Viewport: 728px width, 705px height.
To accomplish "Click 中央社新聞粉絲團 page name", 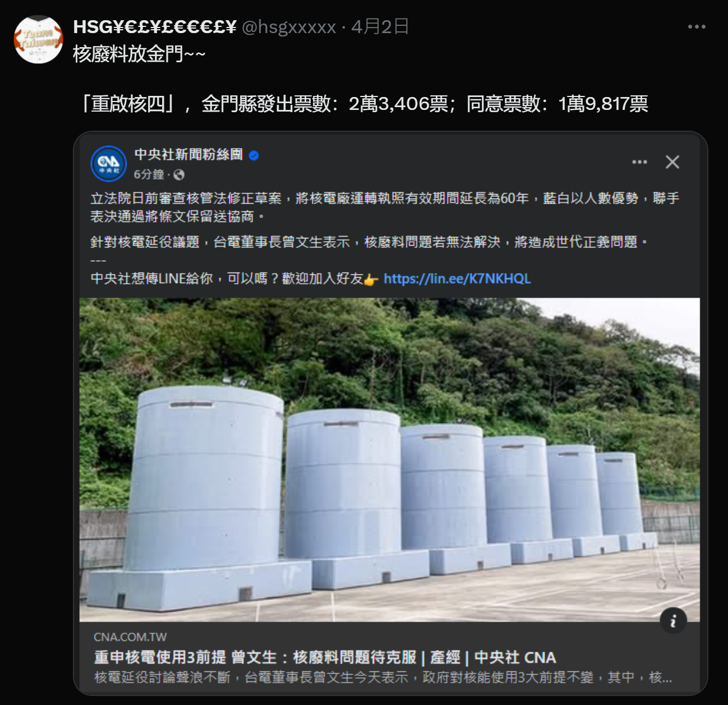I will coord(188,155).
